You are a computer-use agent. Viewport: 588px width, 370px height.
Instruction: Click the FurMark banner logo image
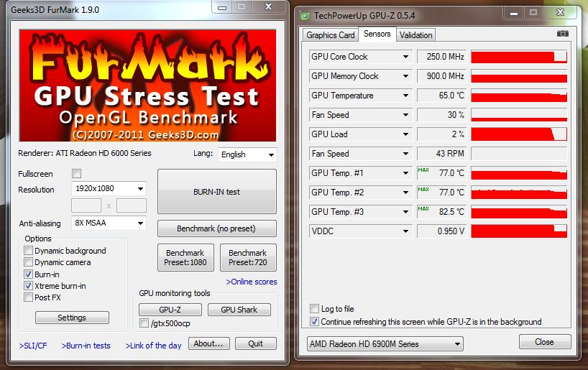[147, 85]
